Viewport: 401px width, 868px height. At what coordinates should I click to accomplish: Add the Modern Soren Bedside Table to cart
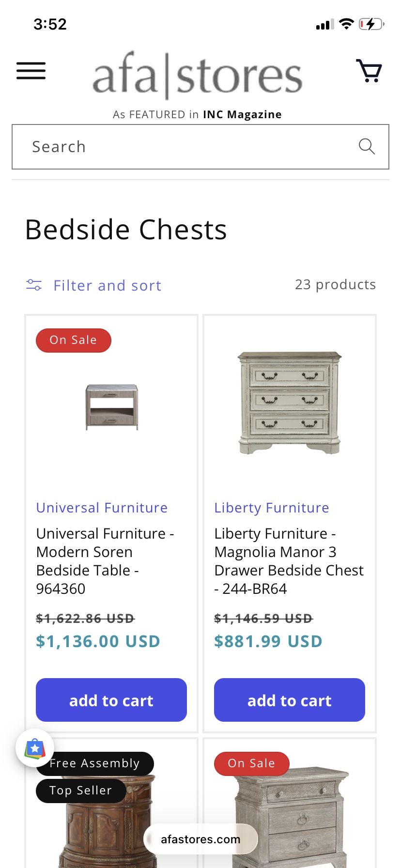[111, 700]
